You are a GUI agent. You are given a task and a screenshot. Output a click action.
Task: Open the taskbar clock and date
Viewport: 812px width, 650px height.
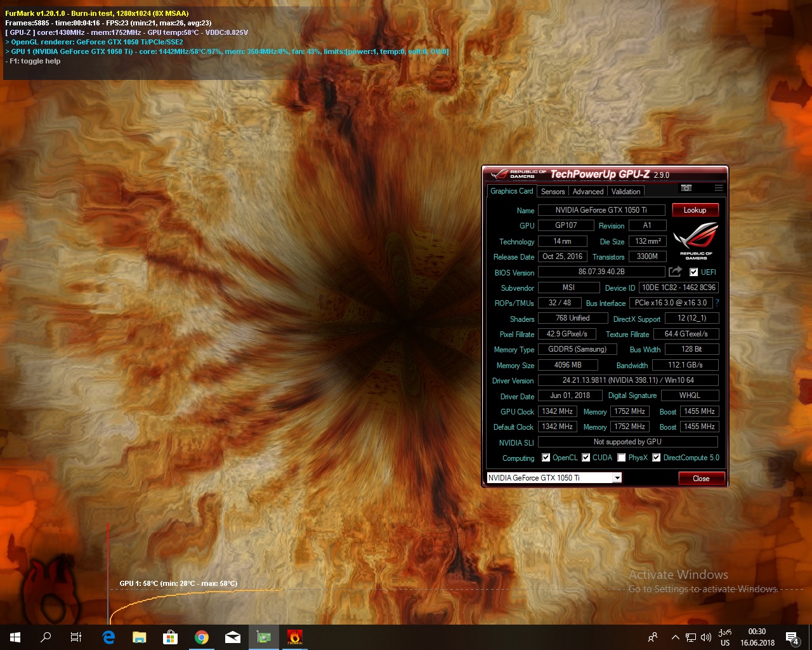pyautogui.click(x=757, y=637)
